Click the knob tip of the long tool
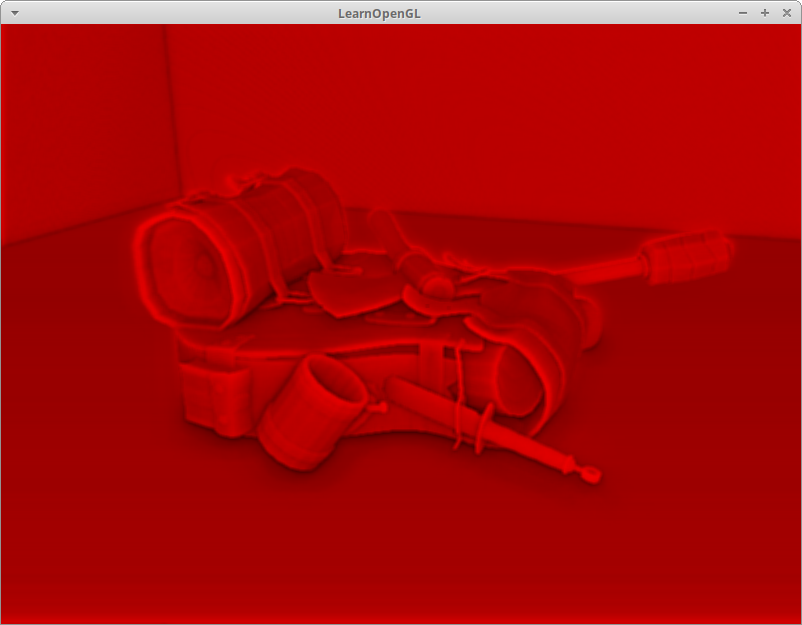 593,474
